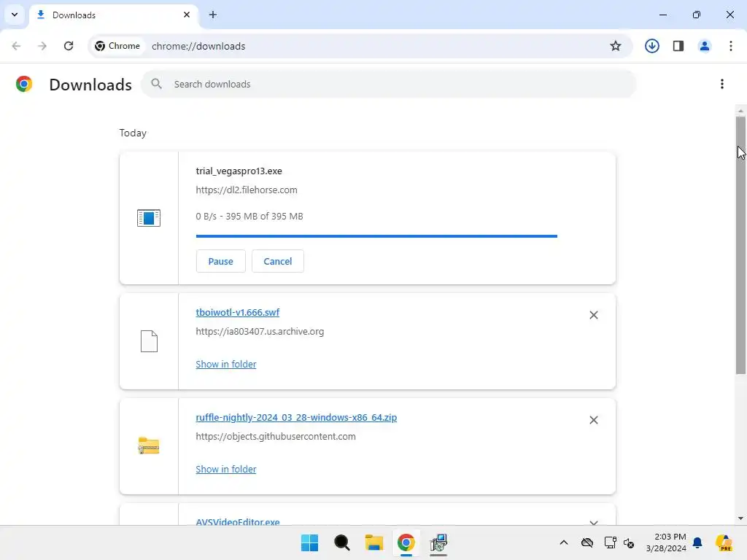Click the https://dl2.filehorse.com source text

tap(247, 190)
